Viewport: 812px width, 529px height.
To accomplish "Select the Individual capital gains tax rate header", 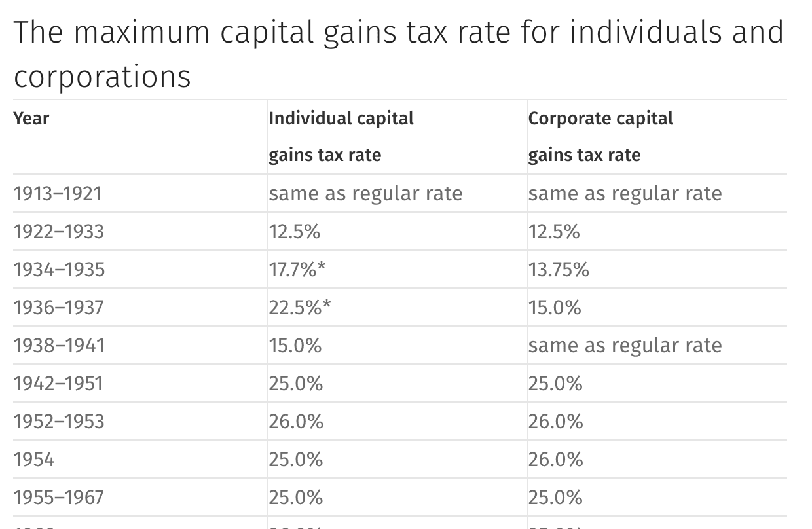I will [x=341, y=136].
